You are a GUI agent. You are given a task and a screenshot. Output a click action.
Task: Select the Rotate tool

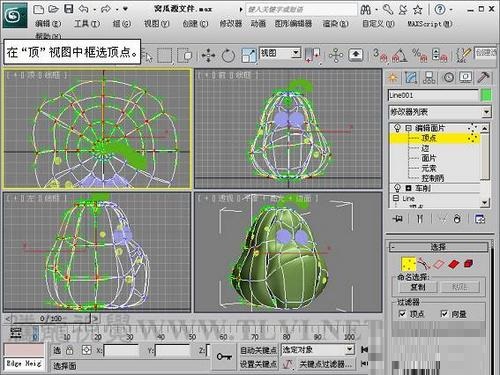228,55
